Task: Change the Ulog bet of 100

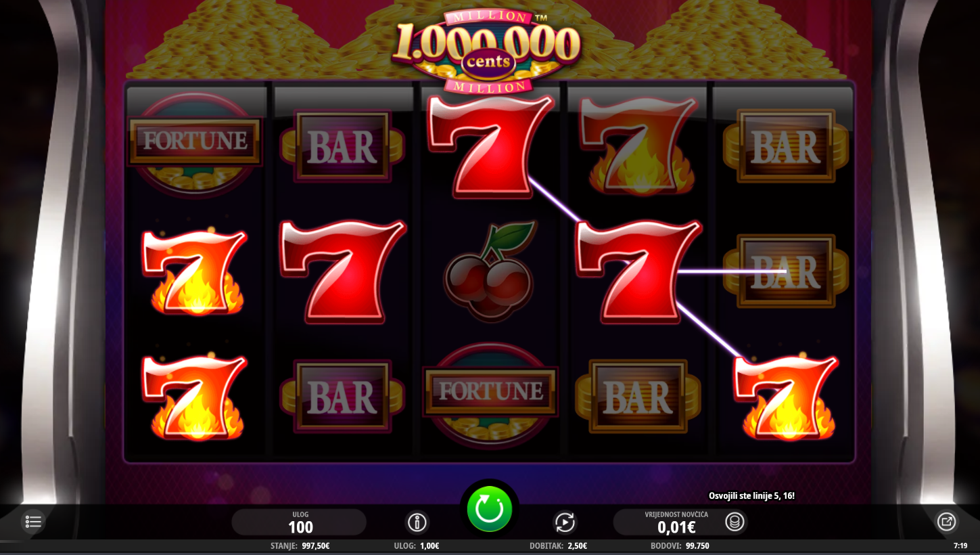Action: 300,523
